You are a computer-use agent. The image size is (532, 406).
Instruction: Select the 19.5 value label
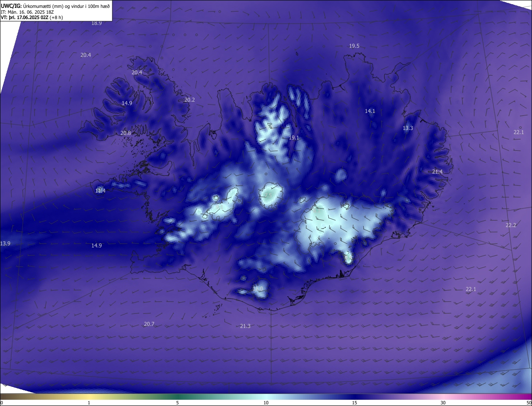point(354,46)
